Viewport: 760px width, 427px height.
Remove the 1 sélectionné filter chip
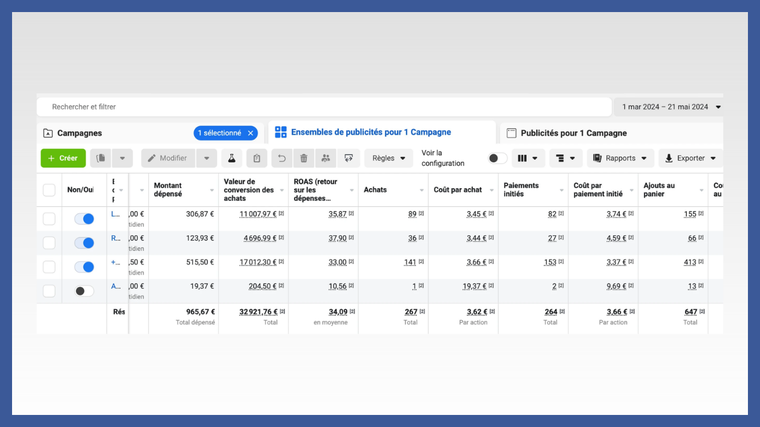coord(251,133)
